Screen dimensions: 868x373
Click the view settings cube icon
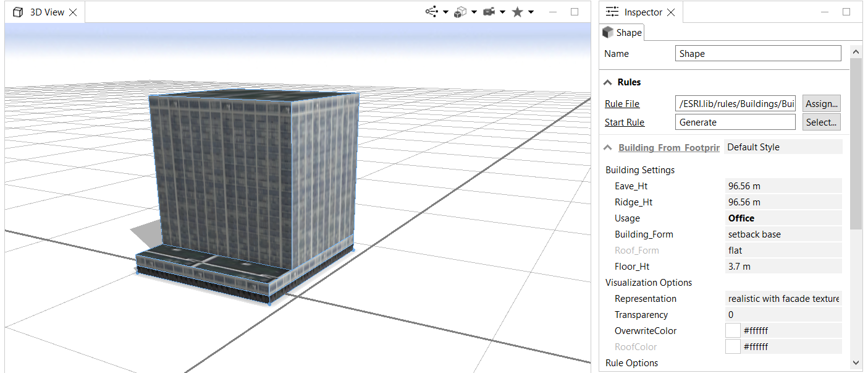(x=460, y=12)
